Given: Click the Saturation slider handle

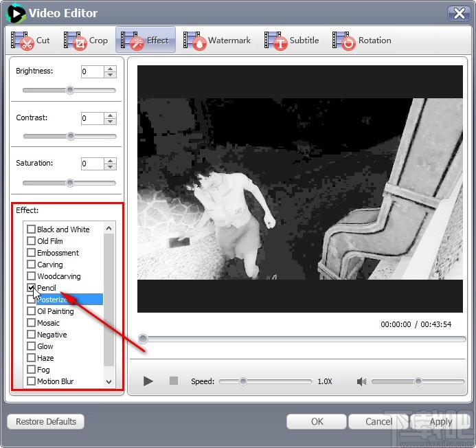Looking at the screenshot, I should click(70, 183).
